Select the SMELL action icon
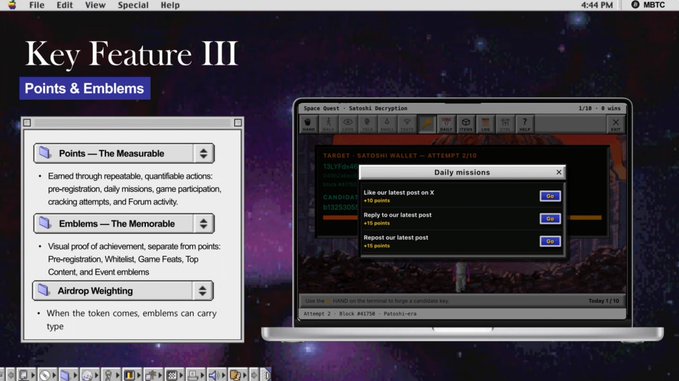Image resolution: width=679 pixels, height=381 pixels. click(x=387, y=124)
